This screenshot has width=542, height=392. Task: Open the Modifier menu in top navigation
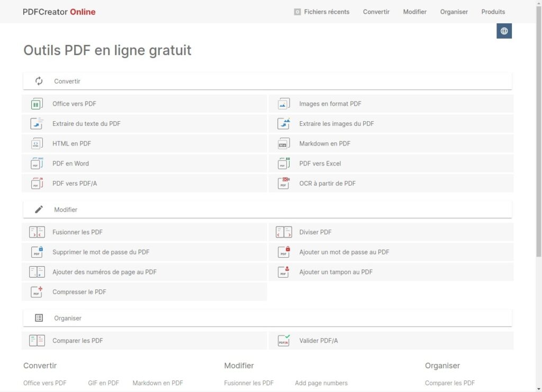click(x=414, y=12)
